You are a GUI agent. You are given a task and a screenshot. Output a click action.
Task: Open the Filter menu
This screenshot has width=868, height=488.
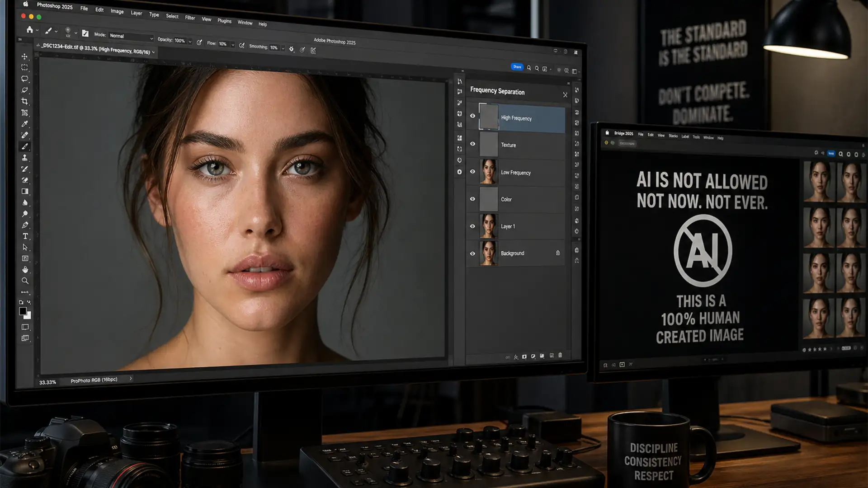pyautogui.click(x=189, y=18)
